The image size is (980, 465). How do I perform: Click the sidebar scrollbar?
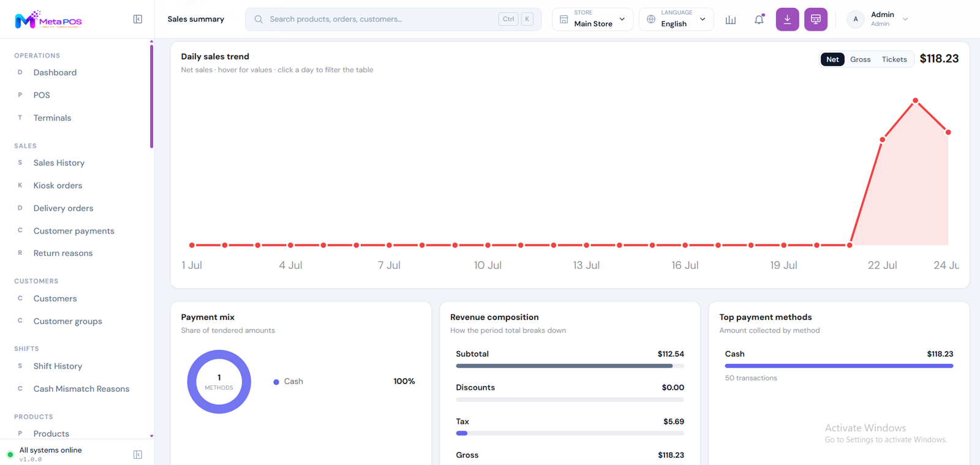(151, 96)
